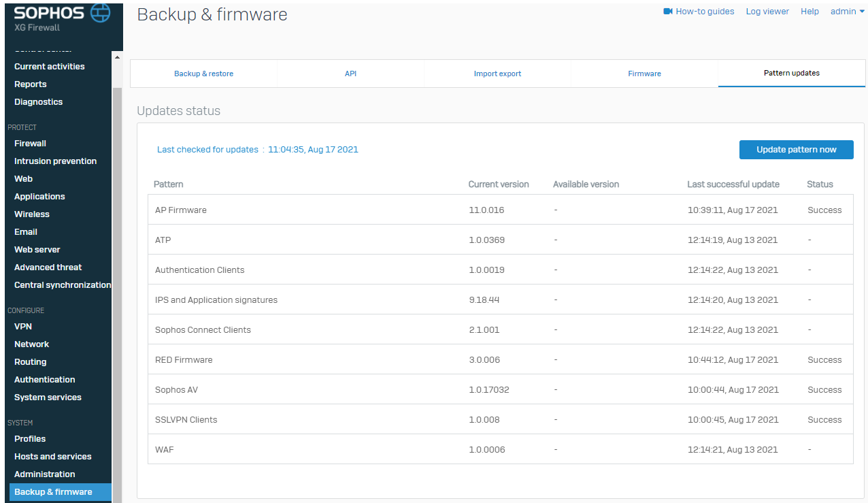Viewport: 868px width, 503px height.
Task: Open the Help link
Action: (809, 12)
